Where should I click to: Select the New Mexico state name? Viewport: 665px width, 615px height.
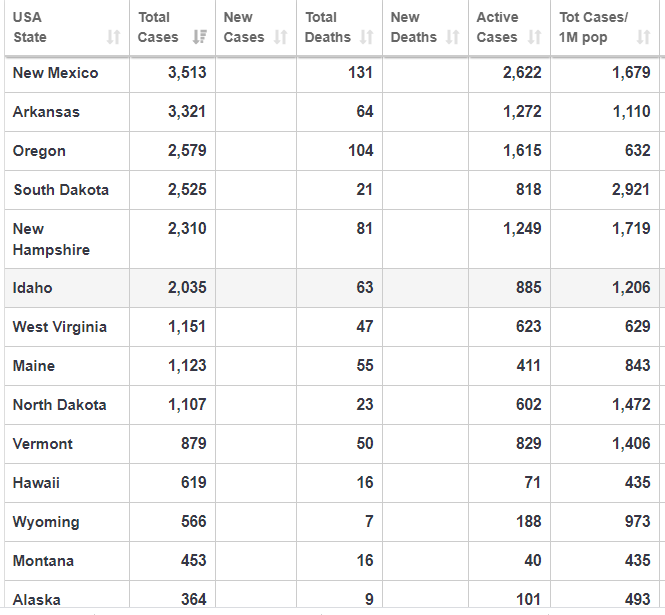55,73
